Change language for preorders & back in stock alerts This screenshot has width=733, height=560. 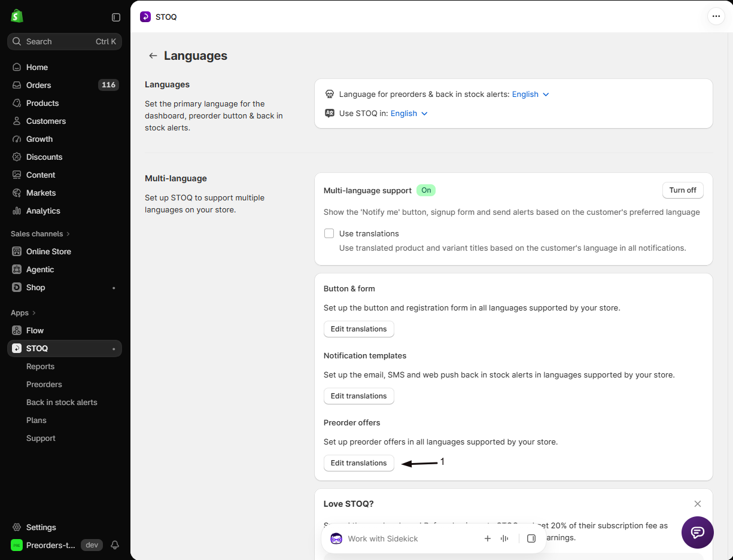click(x=531, y=94)
